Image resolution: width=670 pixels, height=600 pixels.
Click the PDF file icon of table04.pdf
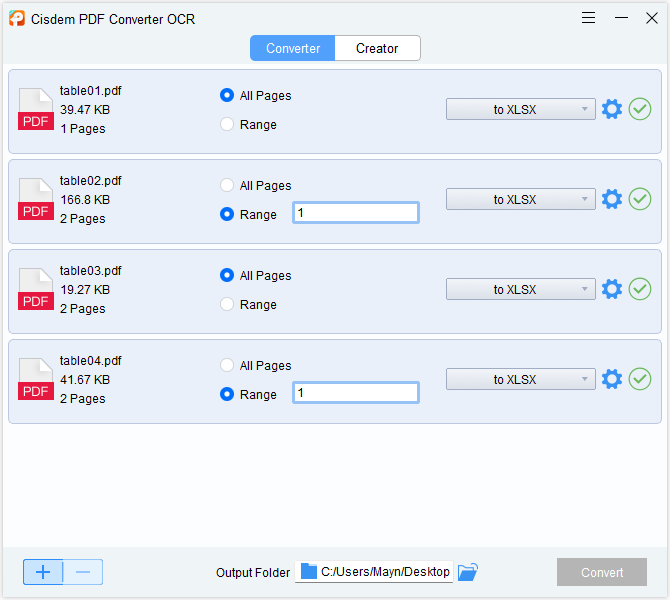pyautogui.click(x=36, y=379)
